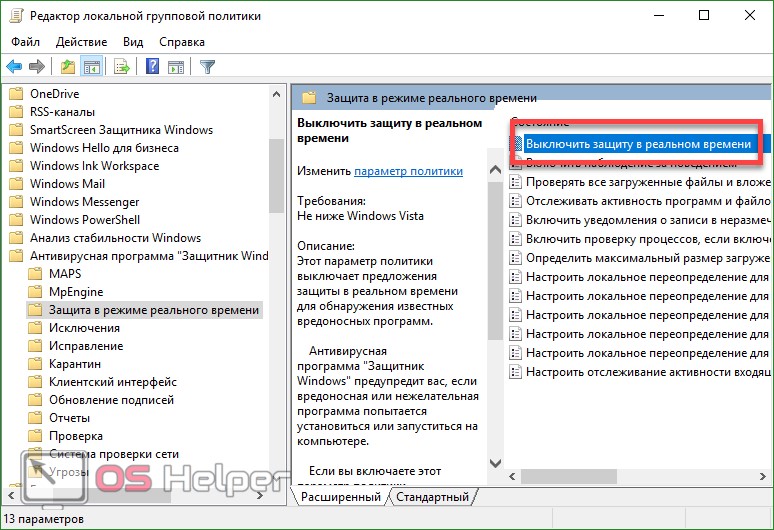Open the Файл menu
The height and width of the screenshot is (530, 774).
(x=26, y=42)
